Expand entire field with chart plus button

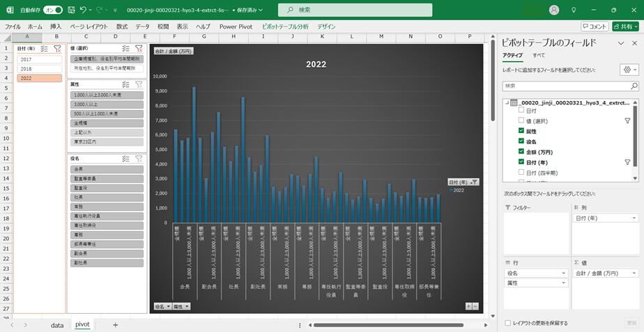click(x=468, y=306)
